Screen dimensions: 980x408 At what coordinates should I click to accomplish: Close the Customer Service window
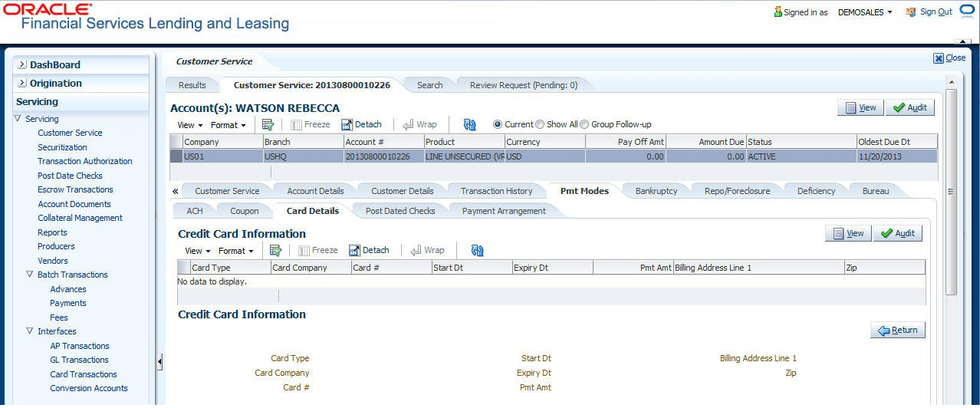tap(949, 58)
